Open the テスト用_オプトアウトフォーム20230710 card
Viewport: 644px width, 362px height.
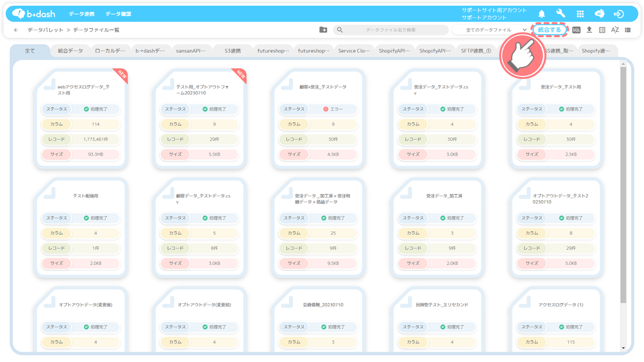[200, 119]
